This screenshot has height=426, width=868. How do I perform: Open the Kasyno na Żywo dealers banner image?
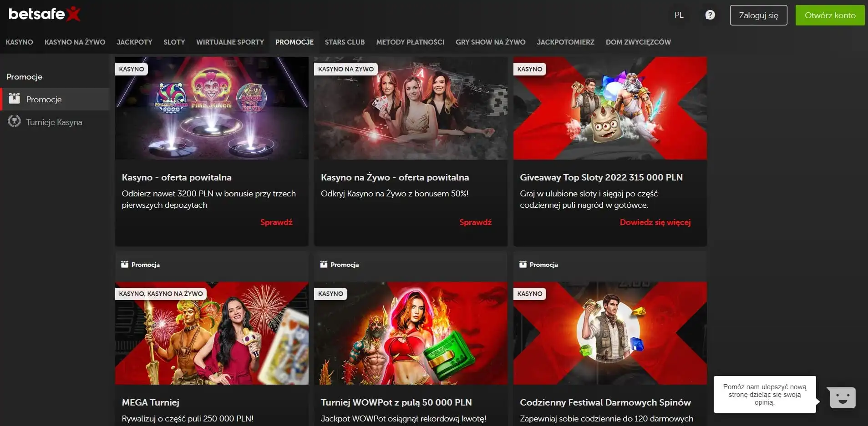(411, 108)
